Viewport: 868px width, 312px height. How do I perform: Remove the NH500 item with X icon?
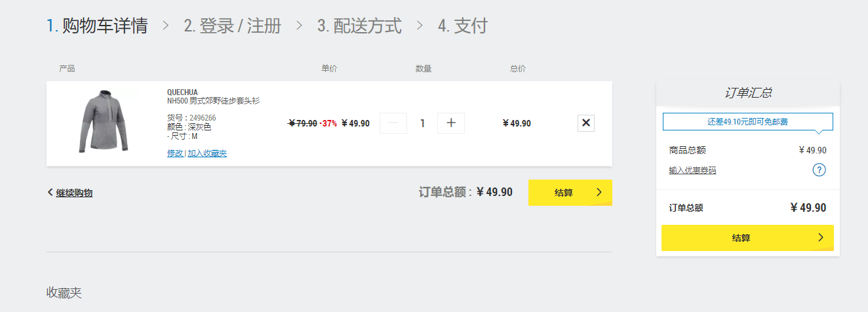coord(586,123)
